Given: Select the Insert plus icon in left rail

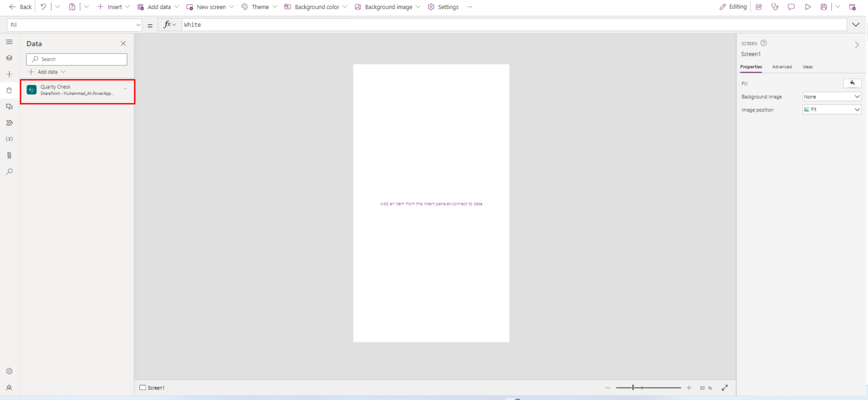Looking at the screenshot, I should [x=9, y=74].
